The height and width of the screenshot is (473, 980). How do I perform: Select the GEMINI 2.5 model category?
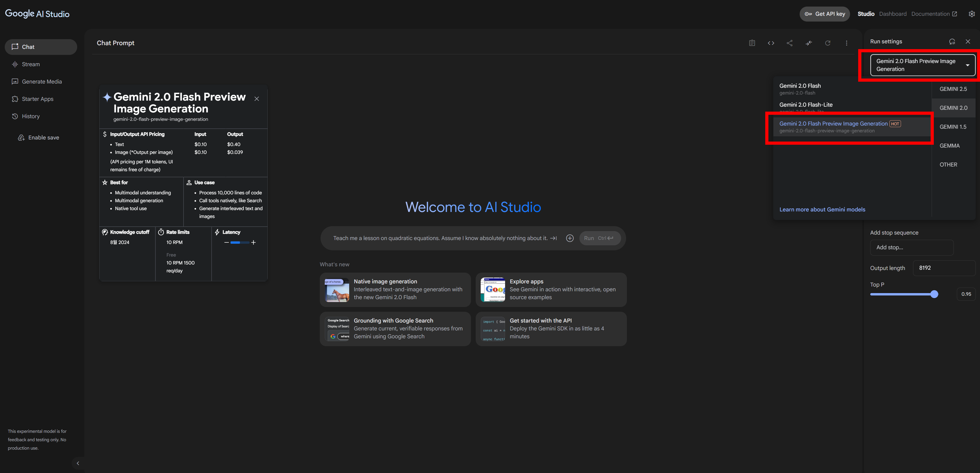pyautogui.click(x=953, y=89)
